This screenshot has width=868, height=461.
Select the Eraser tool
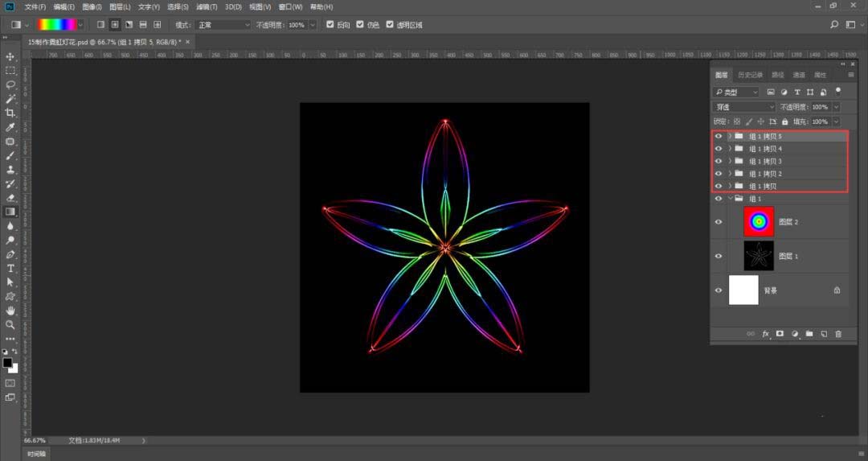[10, 198]
